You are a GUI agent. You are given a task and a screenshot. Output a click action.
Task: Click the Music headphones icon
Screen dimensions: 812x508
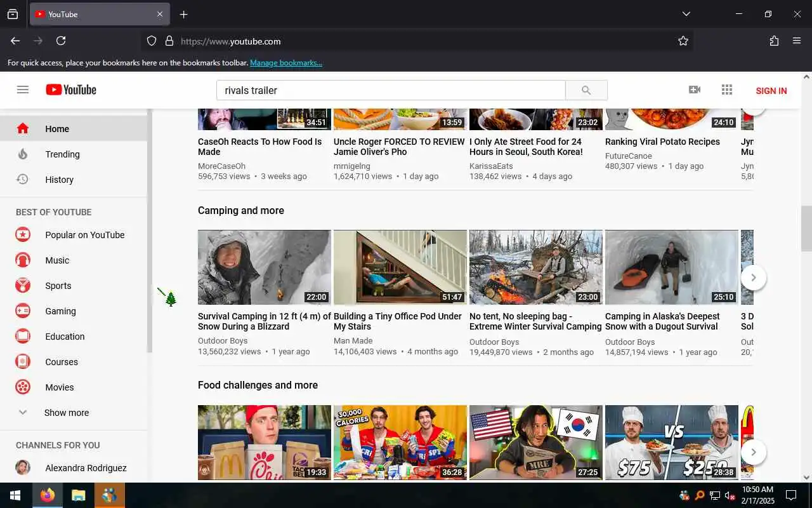[23, 260]
